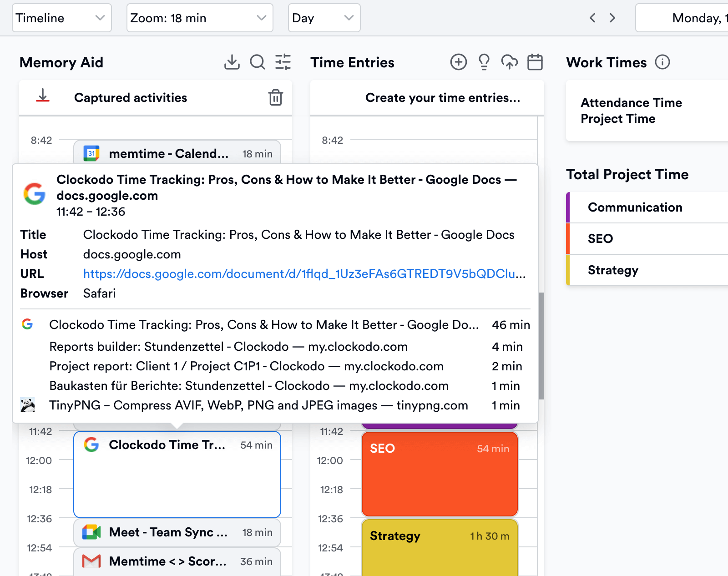Click the Work Times info icon
This screenshot has height=576, width=728.
tap(662, 62)
